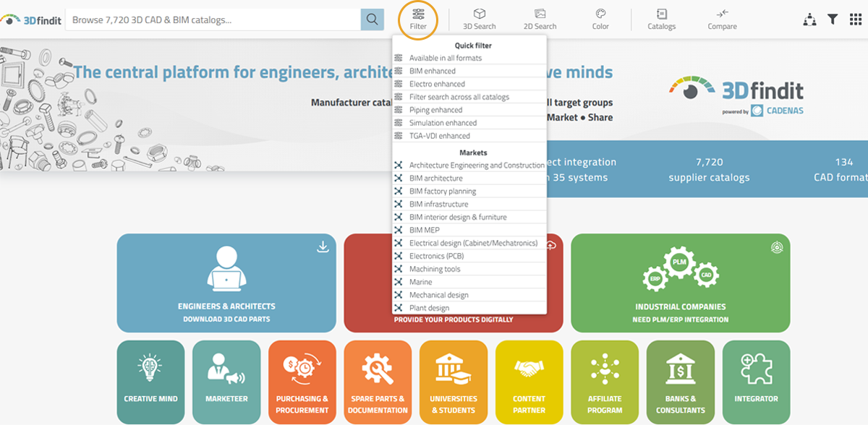Open the Affiliate Program tile
868x425 pixels.
(x=605, y=382)
